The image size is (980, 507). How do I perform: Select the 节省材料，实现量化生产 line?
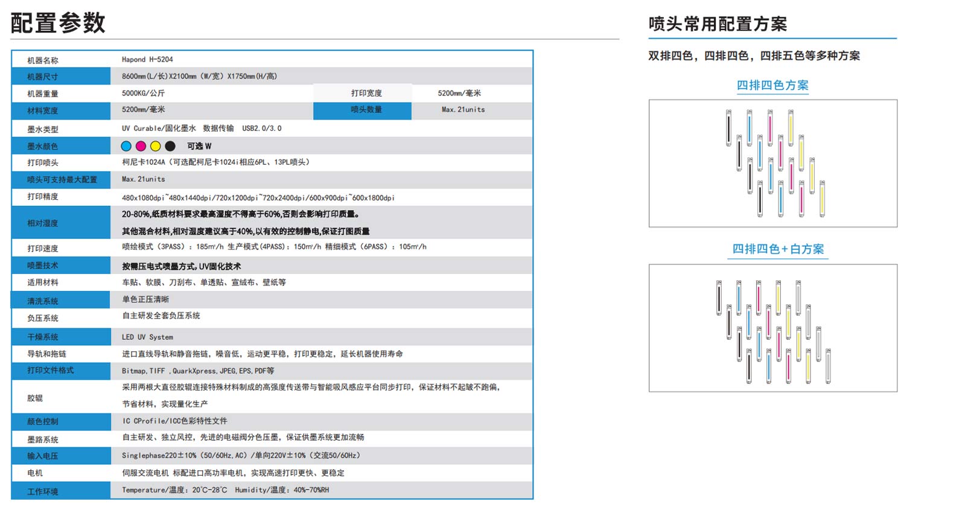click(165, 404)
